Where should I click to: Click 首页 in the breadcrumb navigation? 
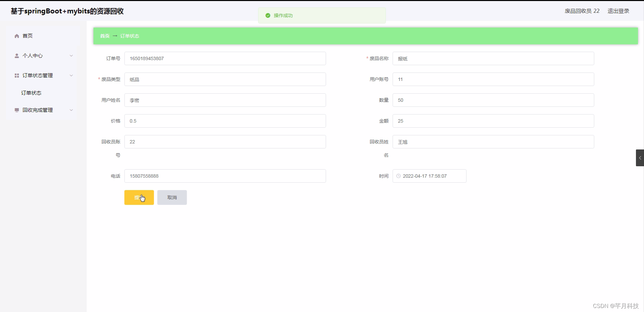(104, 36)
